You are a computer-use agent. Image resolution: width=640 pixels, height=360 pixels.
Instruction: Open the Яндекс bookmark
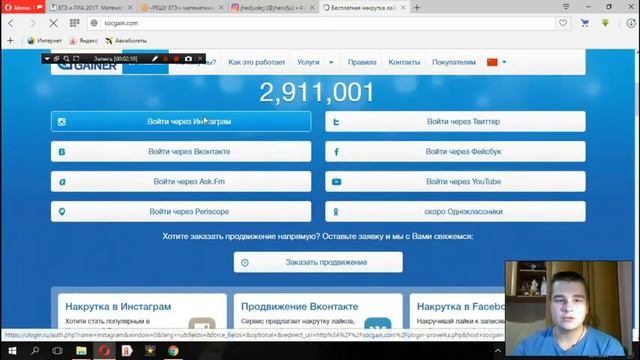pyautogui.click(x=84, y=40)
